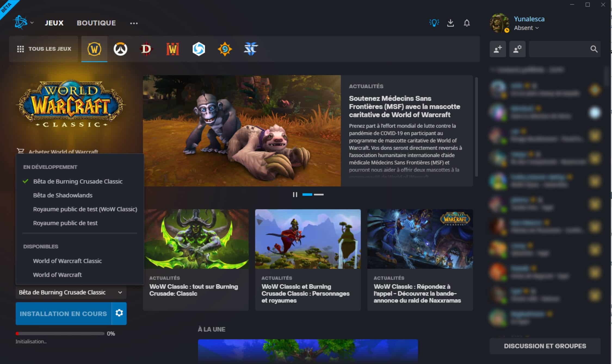
Task: Open DISCUSSION ET GROUPES panel
Action: [545, 346]
